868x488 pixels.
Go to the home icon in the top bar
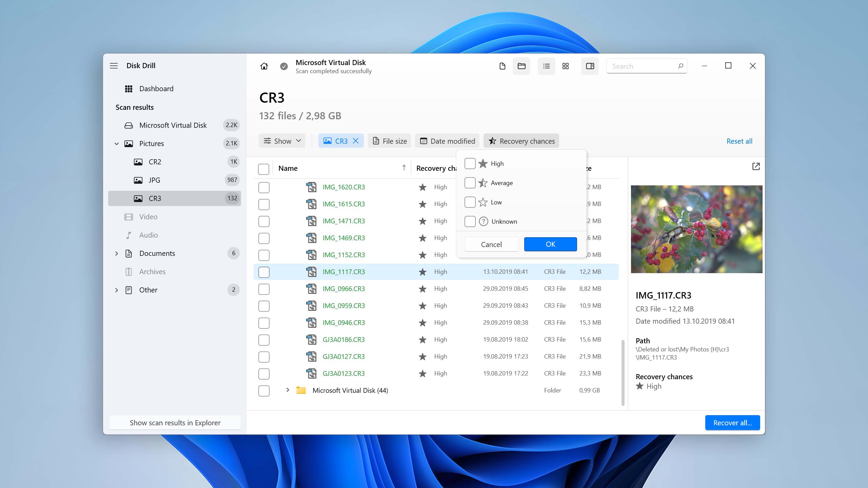[264, 66]
